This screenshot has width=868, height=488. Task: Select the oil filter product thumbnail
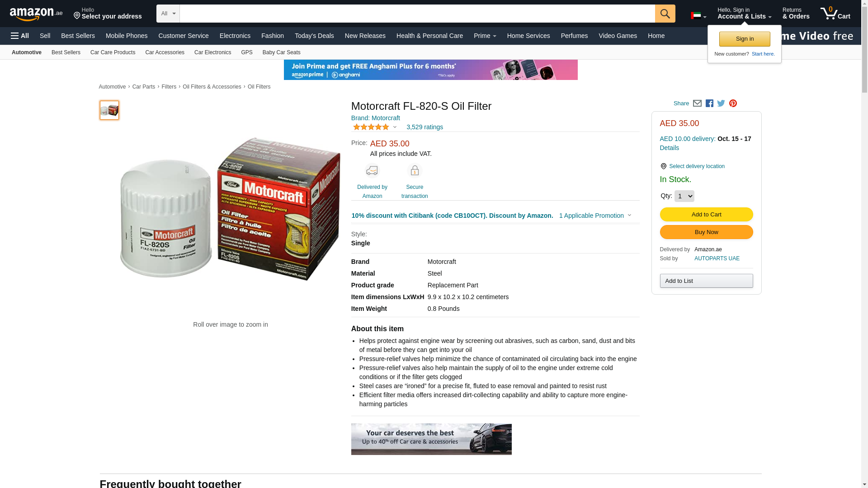click(109, 110)
